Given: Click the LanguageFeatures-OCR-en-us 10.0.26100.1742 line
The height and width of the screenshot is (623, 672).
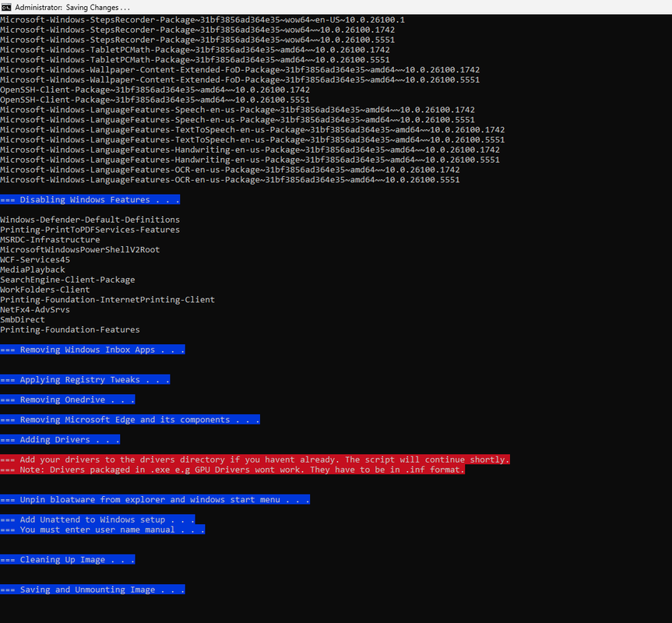Looking at the screenshot, I should click(x=230, y=170).
